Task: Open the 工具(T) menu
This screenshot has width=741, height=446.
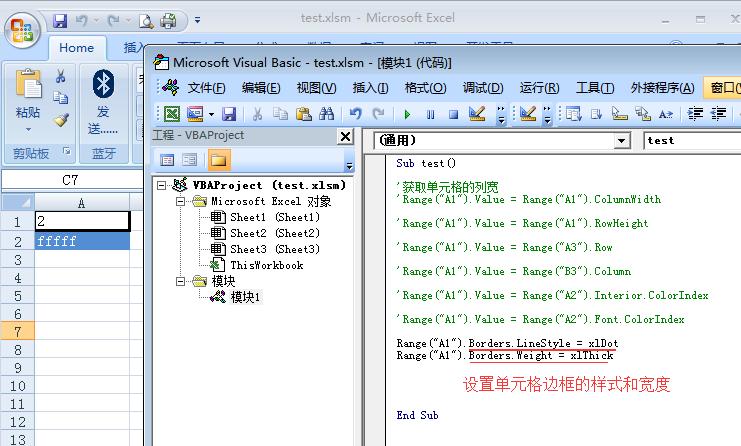Action: (x=595, y=88)
